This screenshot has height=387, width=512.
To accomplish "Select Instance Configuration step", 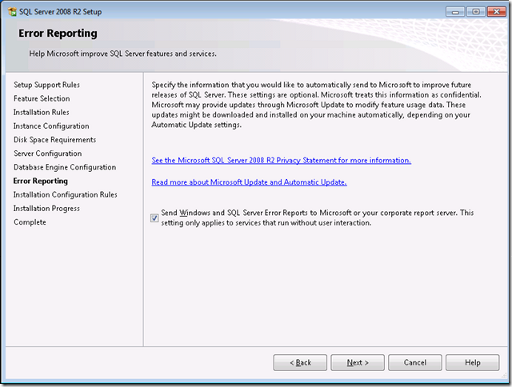I will point(51,126).
